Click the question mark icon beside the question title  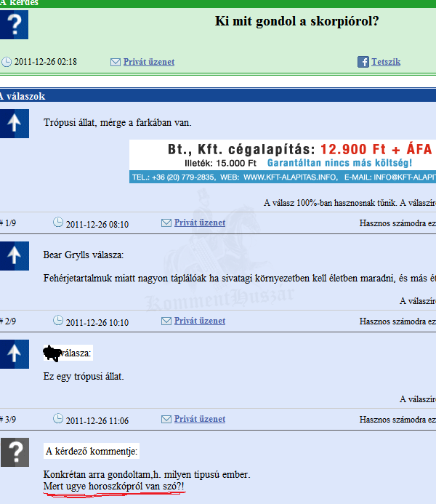15,25
